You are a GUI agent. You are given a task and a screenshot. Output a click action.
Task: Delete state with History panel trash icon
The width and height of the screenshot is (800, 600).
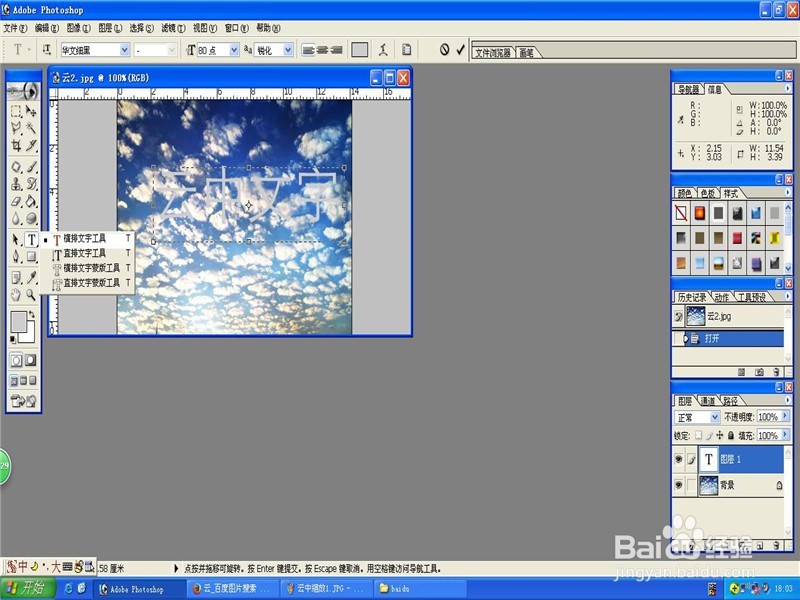[x=777, y=372]
